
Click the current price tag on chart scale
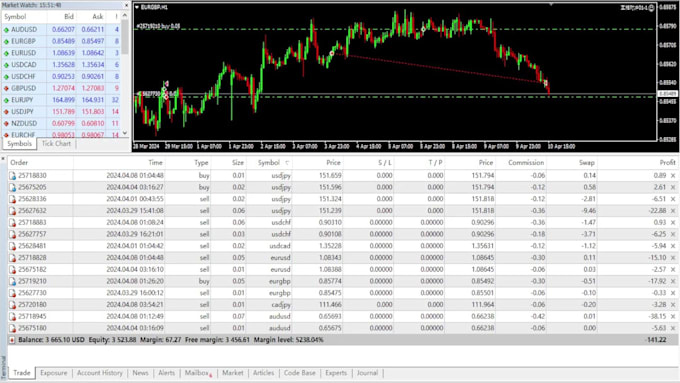coord(667,94)
